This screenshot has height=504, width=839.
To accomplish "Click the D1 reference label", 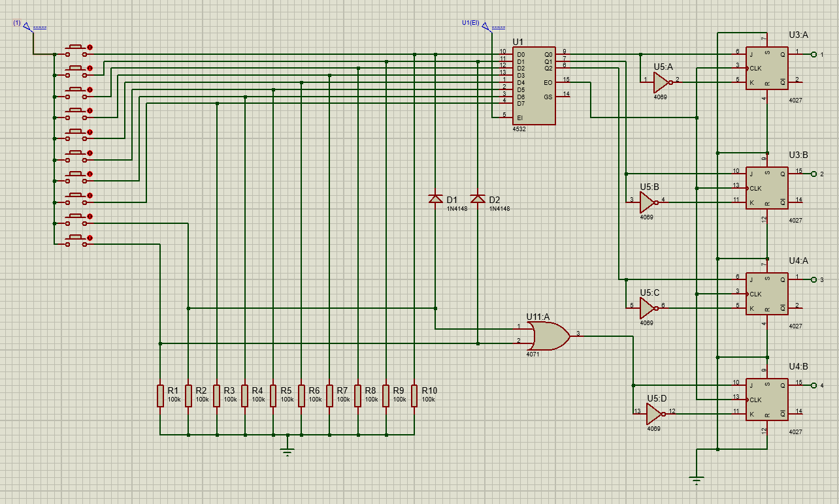I will 452,200.
